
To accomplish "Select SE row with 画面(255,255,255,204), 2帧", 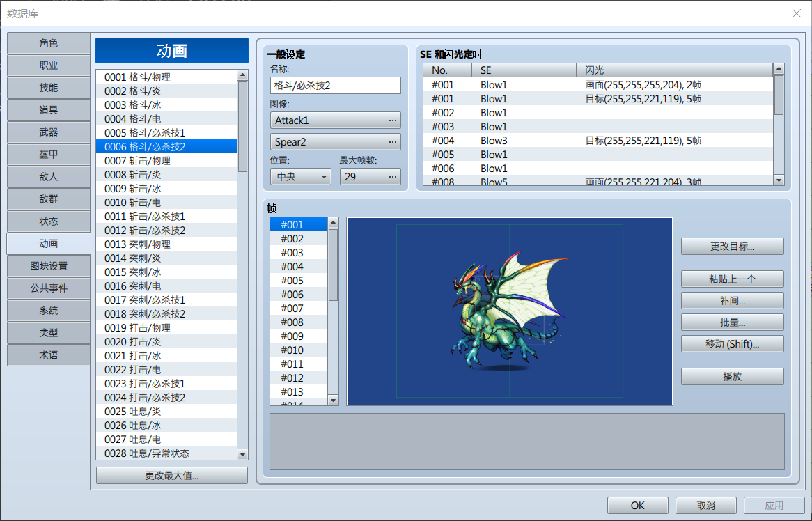I will click(598, 84).
